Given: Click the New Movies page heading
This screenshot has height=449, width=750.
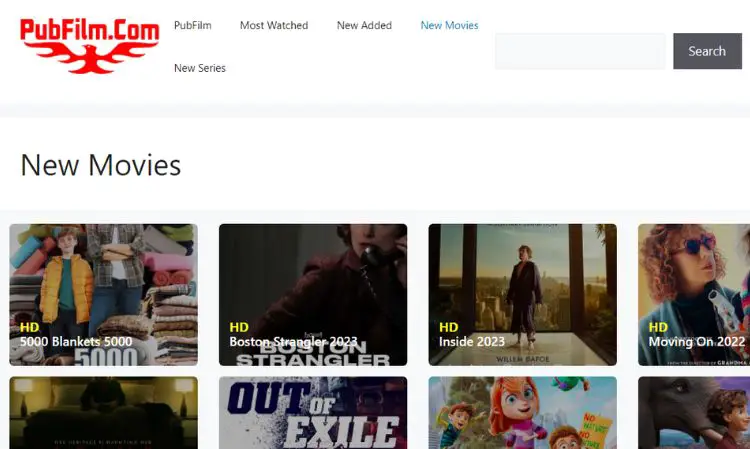Looking at the screenshot, I should 101,165.
